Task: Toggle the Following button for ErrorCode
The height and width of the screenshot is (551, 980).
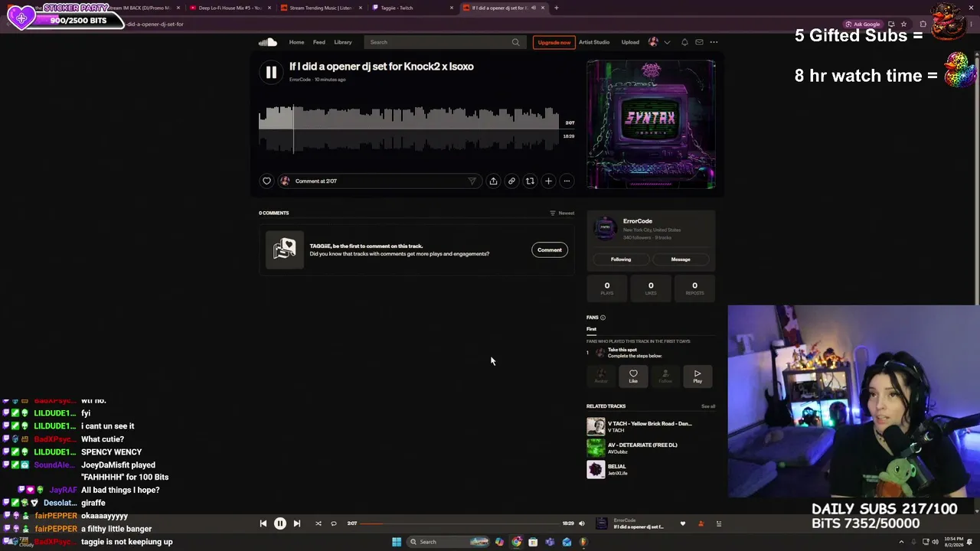Action: pos(621,259)
